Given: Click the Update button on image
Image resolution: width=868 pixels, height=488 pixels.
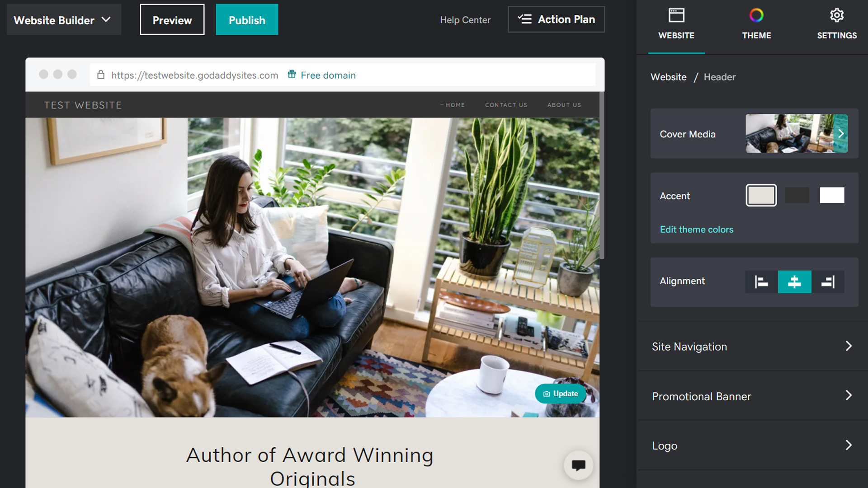Looking at the screenshot, I should 559,393.
